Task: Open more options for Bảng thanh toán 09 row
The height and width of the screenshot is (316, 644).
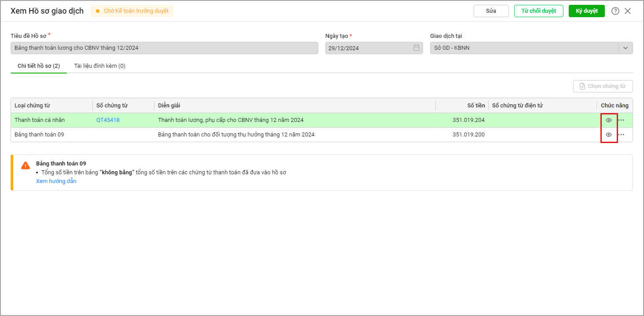Action: coord(621,135)
